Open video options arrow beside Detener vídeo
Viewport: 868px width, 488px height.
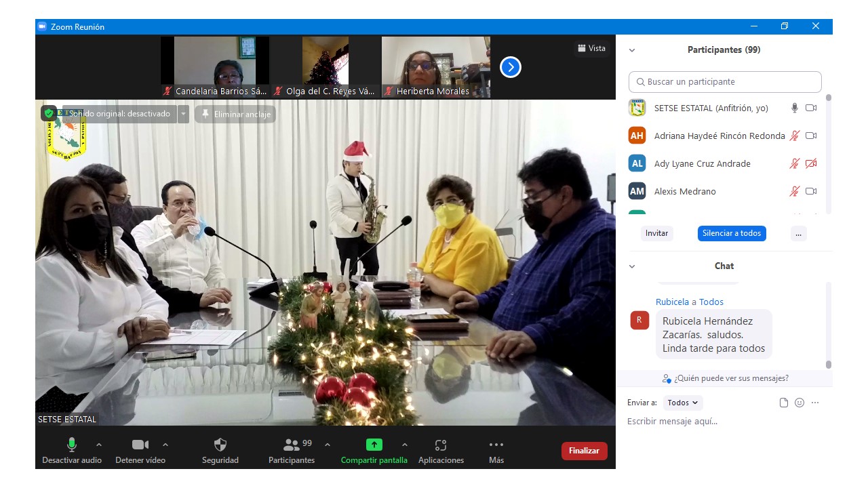pos(165,445)
